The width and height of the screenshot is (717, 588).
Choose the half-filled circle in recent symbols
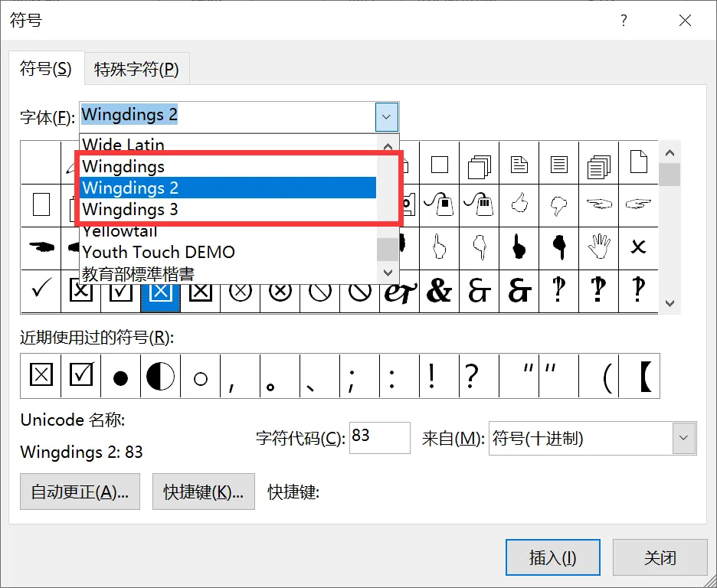(160, 377)
